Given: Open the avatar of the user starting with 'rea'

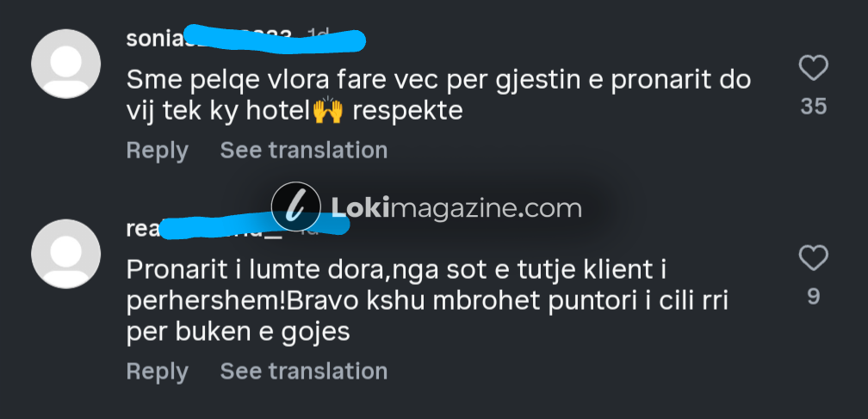Looking at the screenshot, I should [x=65, y=254].
